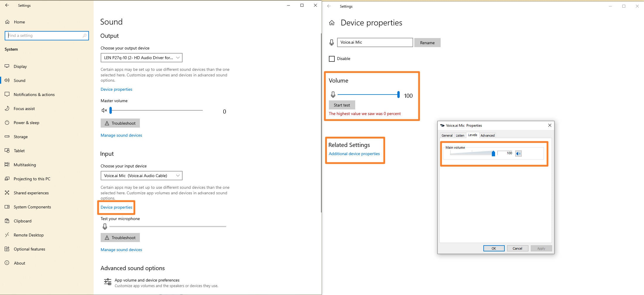The height and width of the screenshot is (295, 644).
Task: Click the Multitasking icon in sidebar
Action: pos(7,165)
